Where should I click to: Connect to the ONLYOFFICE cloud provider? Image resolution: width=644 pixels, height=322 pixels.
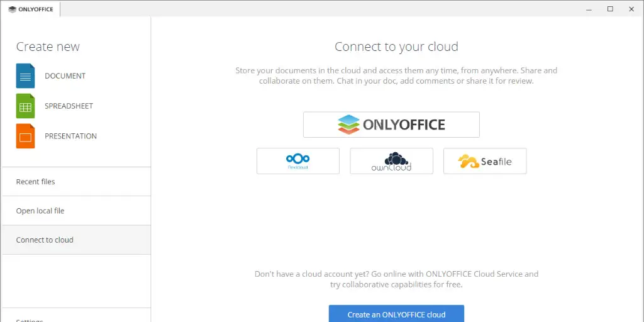[x=391, y=125]
